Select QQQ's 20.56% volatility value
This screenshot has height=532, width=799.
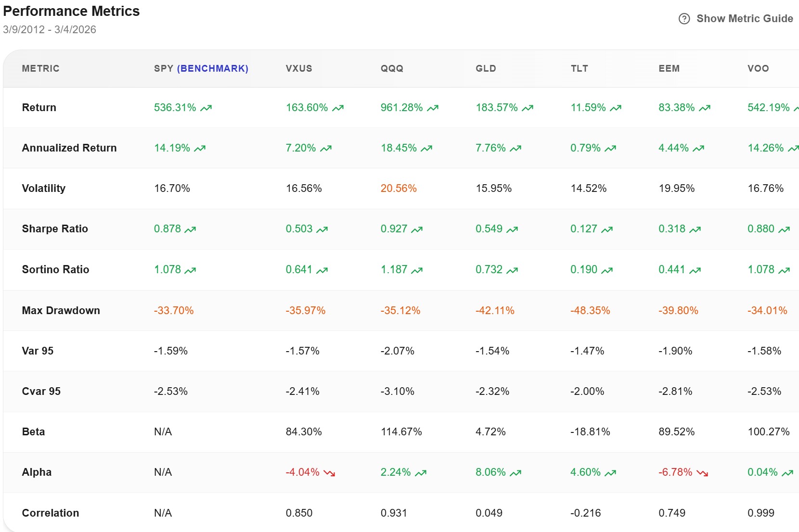(398, 189)
